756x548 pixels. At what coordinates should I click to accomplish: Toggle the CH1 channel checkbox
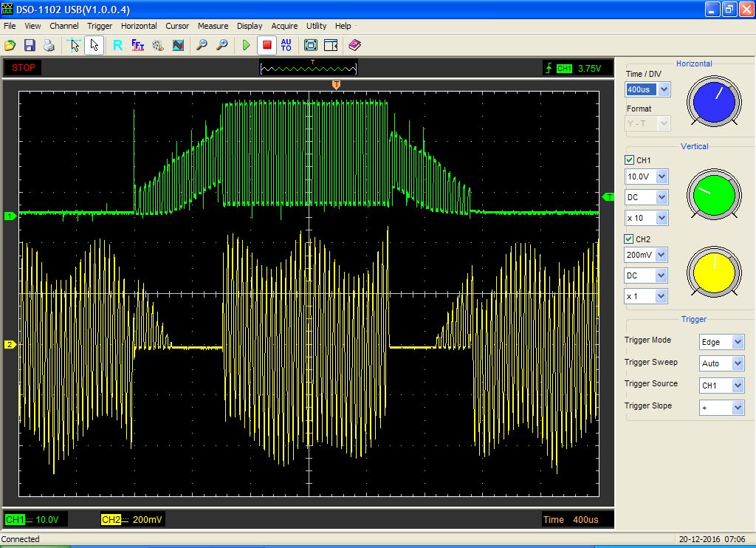point(629,160)
